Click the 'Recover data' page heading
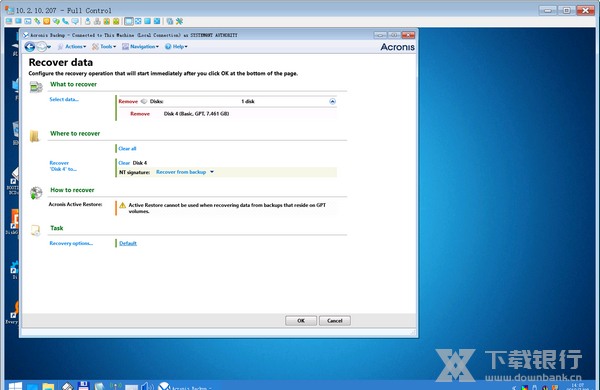The image size is (600, 390). [61, 62]
